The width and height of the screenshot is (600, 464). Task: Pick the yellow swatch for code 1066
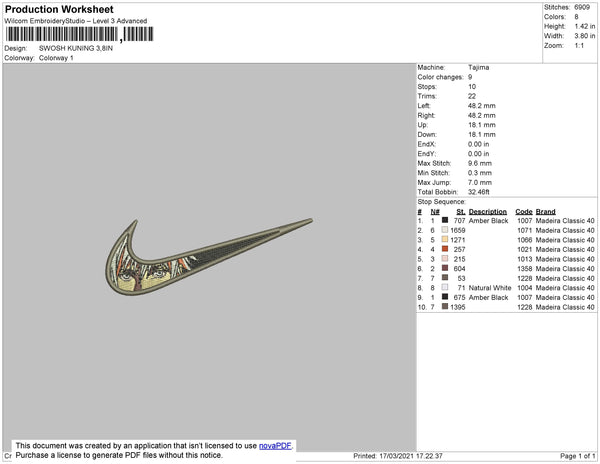(445, 239)
